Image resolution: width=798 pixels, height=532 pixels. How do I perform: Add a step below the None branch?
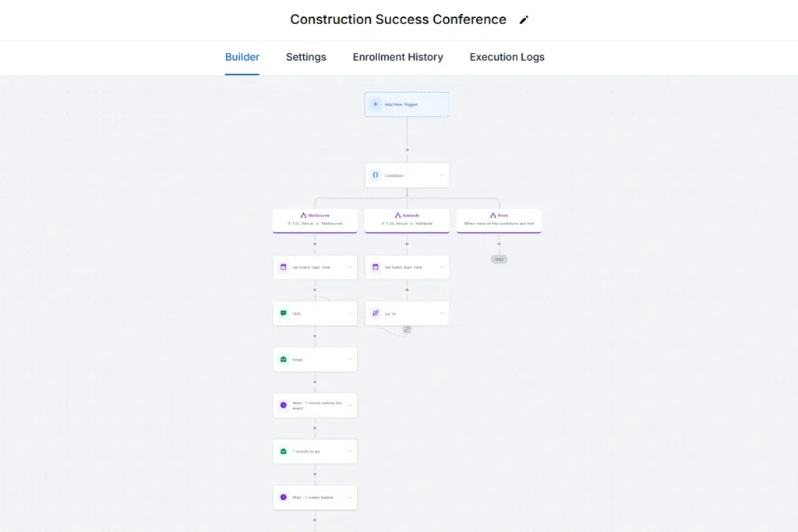point(499,244)
